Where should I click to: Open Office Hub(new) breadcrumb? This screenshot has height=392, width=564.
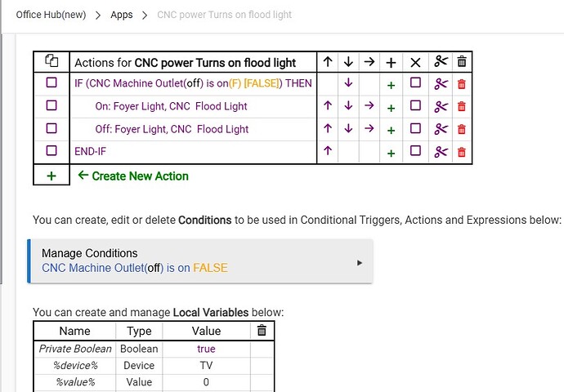(51, 15)
